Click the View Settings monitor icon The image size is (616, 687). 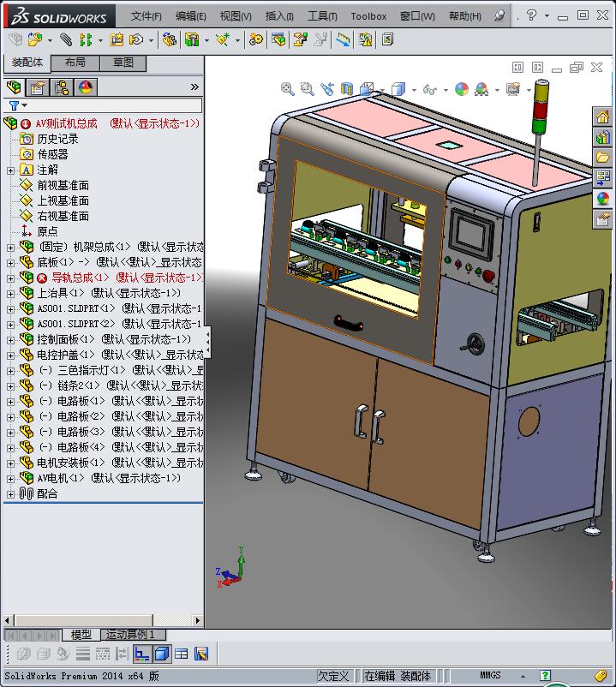(512, 89)
